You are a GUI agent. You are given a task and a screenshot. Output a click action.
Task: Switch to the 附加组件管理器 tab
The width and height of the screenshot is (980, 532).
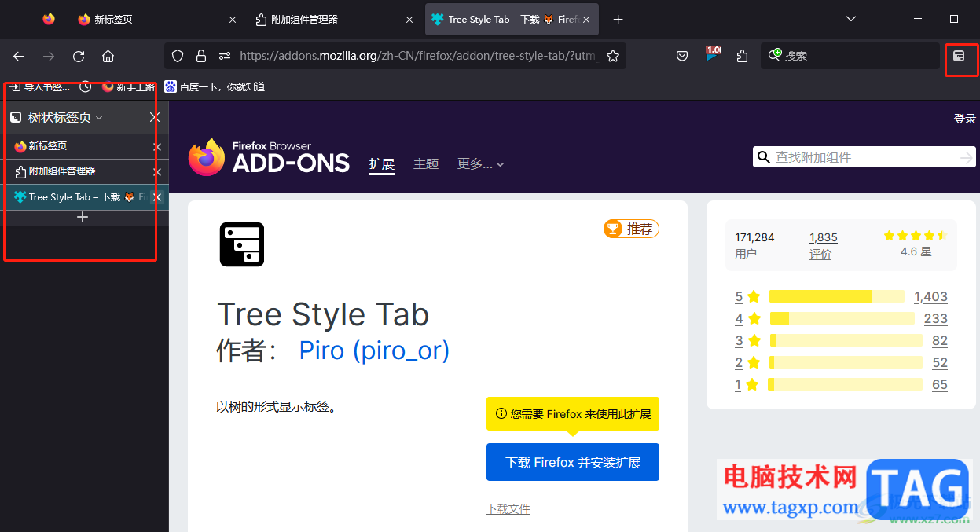(329, 19)
